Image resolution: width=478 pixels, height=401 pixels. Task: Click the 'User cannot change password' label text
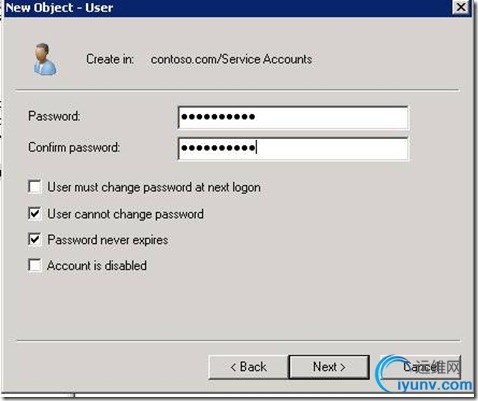pyautogui.click(x=125, y=214)
